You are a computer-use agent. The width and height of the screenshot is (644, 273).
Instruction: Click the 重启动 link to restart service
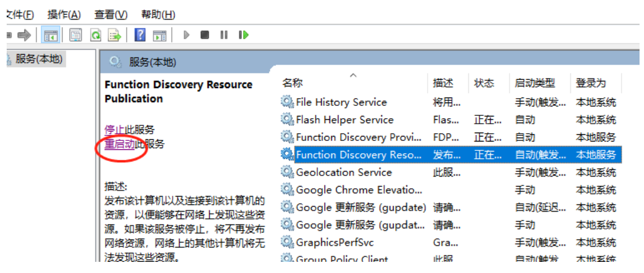point(119,144)
